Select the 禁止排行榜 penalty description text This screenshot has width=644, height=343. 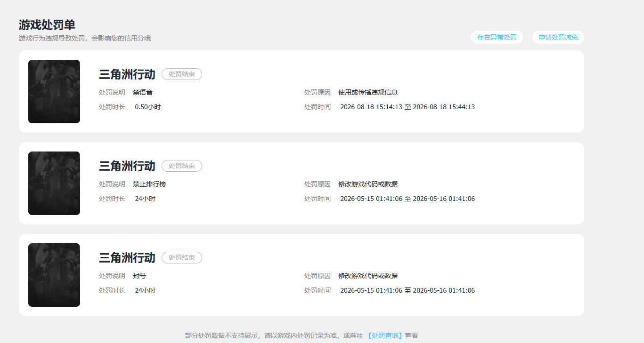149,184
